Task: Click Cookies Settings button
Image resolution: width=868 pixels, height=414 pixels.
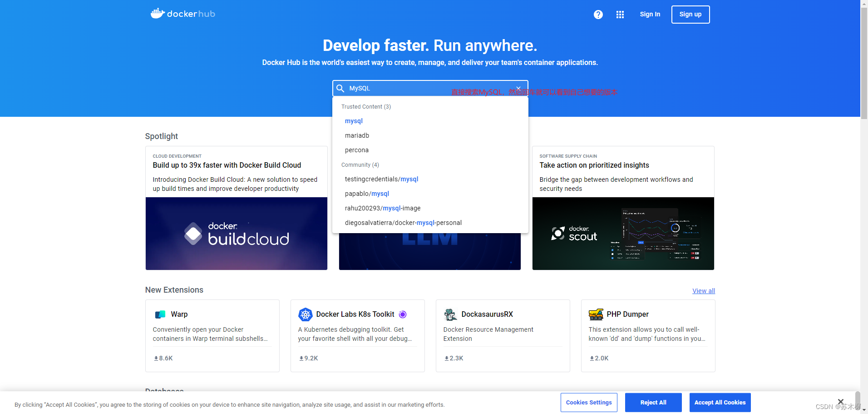Action: point(589,403)
